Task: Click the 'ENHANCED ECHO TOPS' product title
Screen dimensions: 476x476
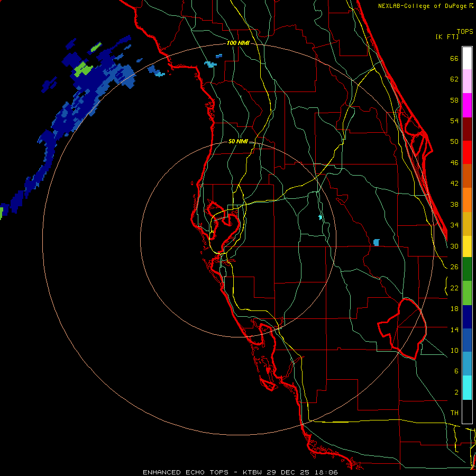Action: pyautogui.click(x=186, y=472)
